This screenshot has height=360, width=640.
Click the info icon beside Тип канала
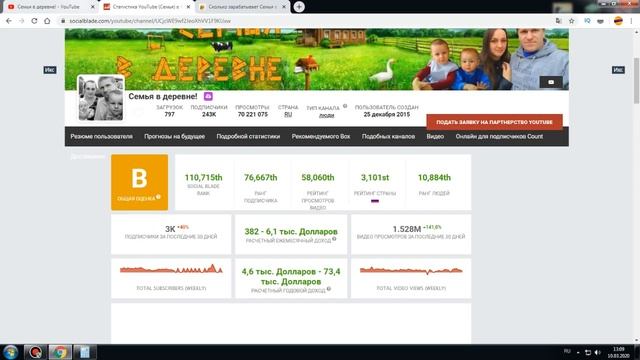345,106
